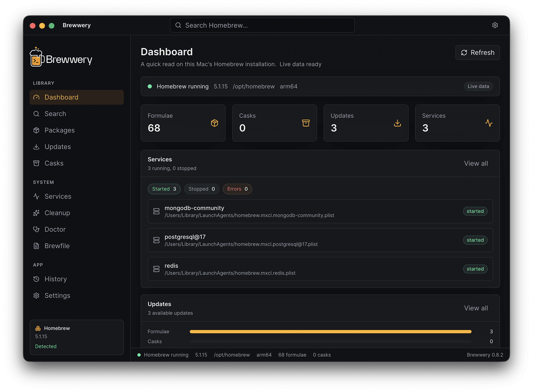Click the Cleanup sparkles icon in sidebar
The height and width of the screenshot is (392, 533).
point(36,213)
